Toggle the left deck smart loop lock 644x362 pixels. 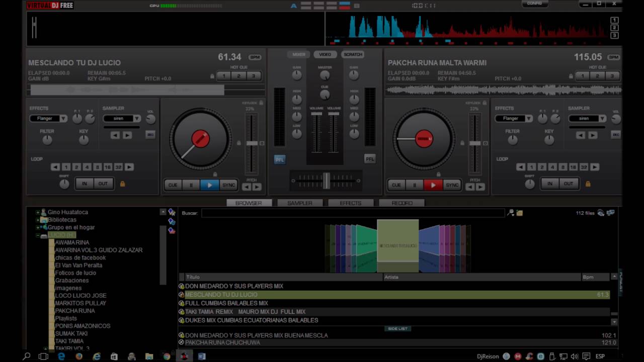pos(122,184)
